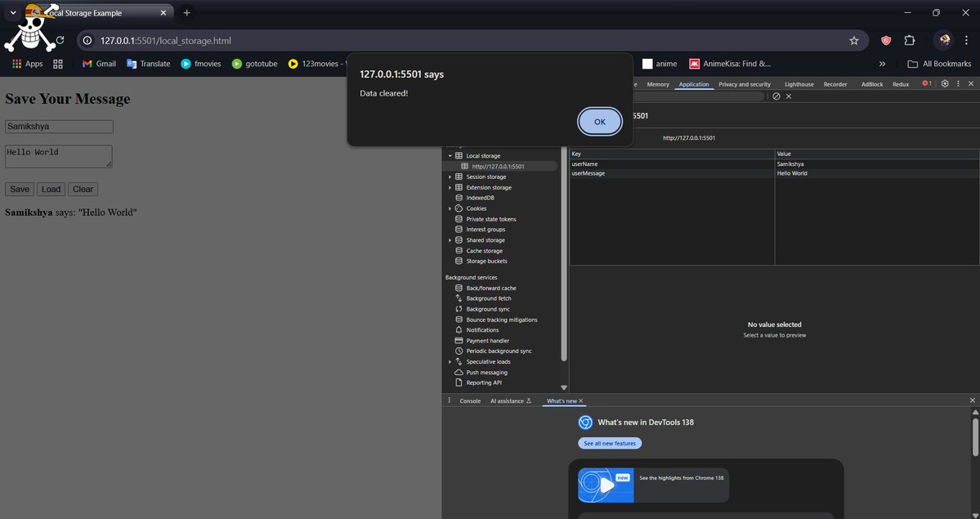The width and height of the screenshot is (980, 519).
Task: Open the Apps bookmark shortcut
Action: (x=28, y=64)
